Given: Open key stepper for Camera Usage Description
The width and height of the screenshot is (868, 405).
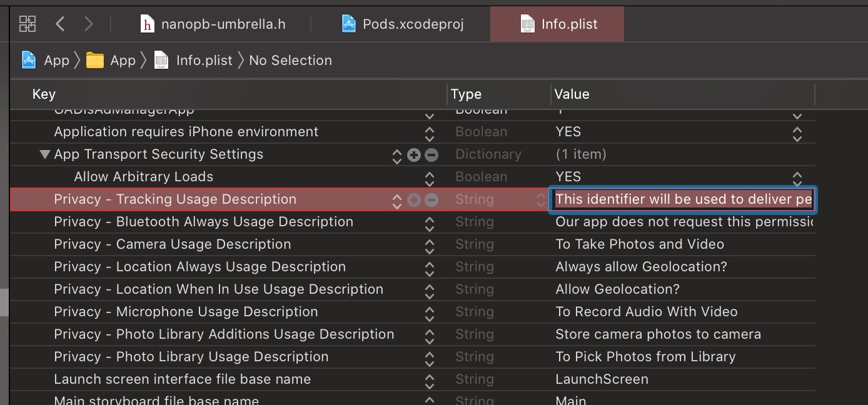Looking at the screenshot, I should (x=429, y=245).
